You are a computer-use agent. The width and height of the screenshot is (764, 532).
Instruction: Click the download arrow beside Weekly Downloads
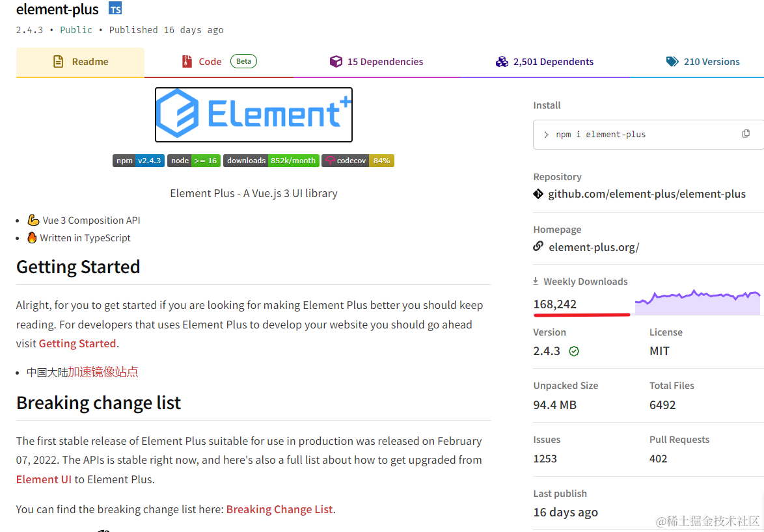tap(535, 281)
